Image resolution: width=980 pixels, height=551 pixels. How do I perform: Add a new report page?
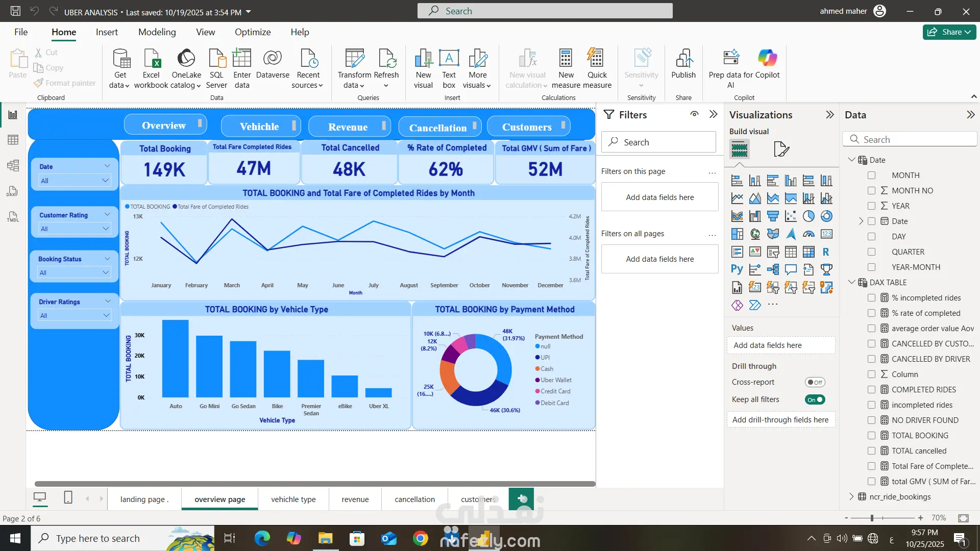(x=521, y=498)
